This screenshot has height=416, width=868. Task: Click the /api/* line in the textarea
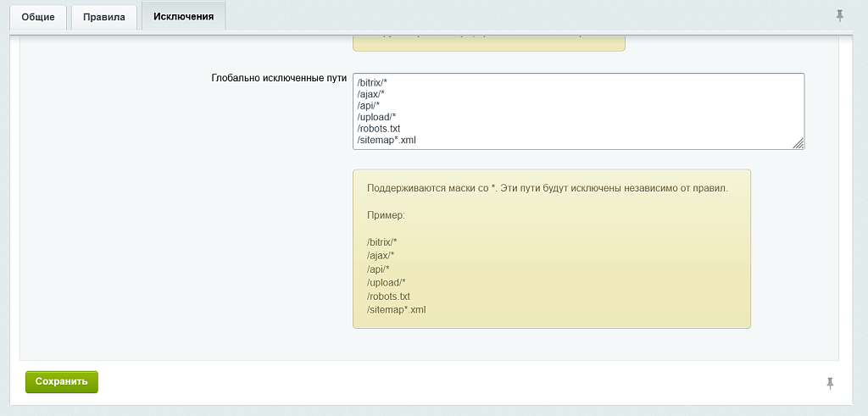pyautogui.click(x=369, y=106)
